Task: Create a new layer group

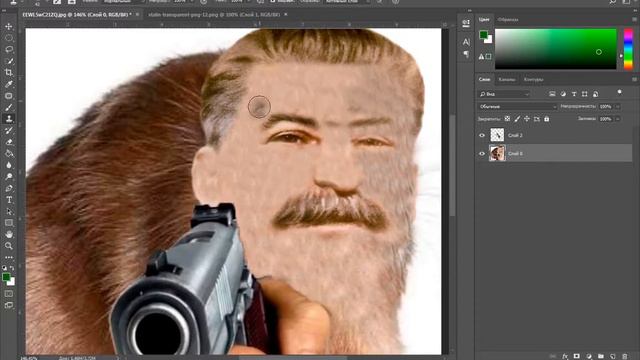Action: pyautogui.click(x=601, y=356)
